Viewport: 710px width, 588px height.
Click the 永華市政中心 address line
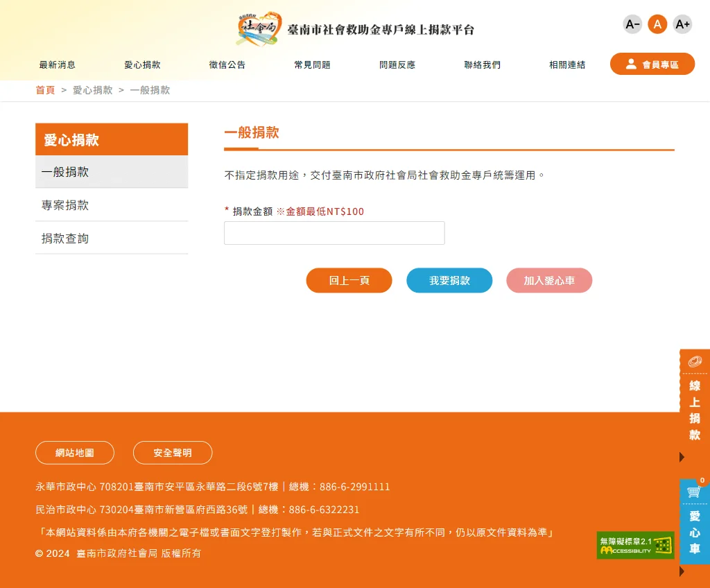212,487
